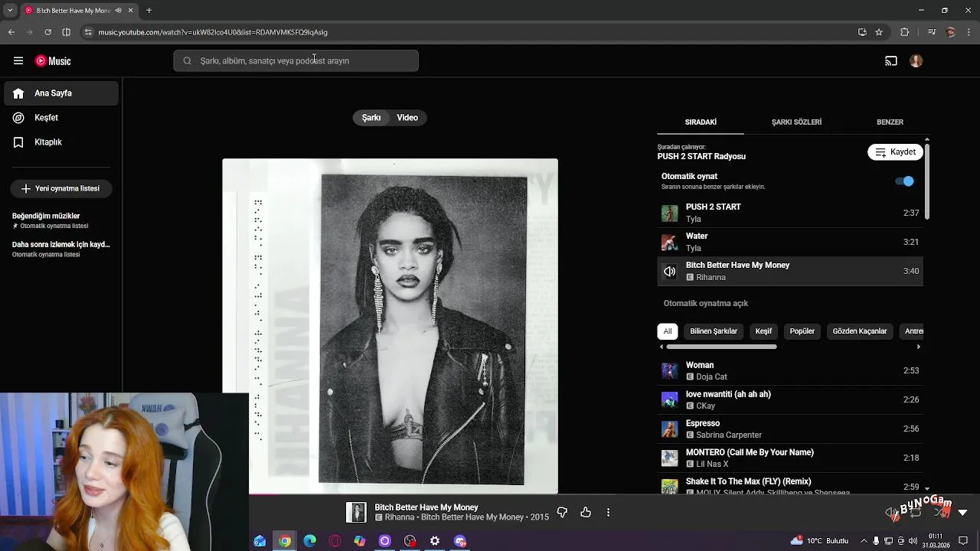Like the current song with thumbs up

[586, 513]
